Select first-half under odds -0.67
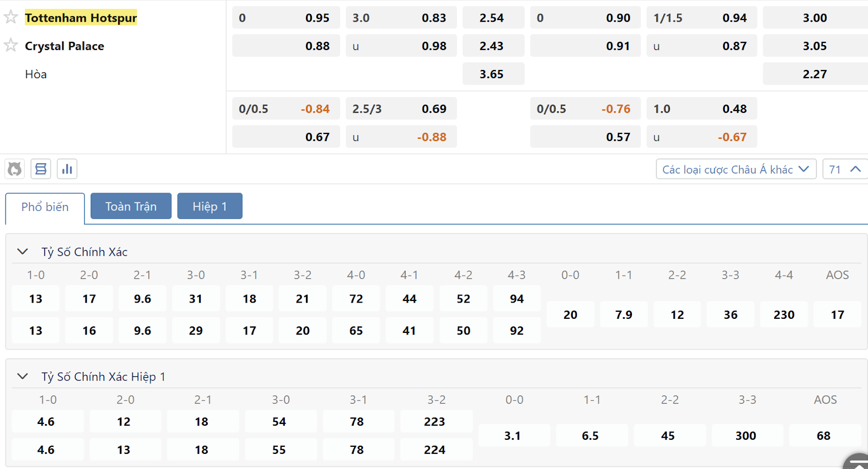 point(702,137)
